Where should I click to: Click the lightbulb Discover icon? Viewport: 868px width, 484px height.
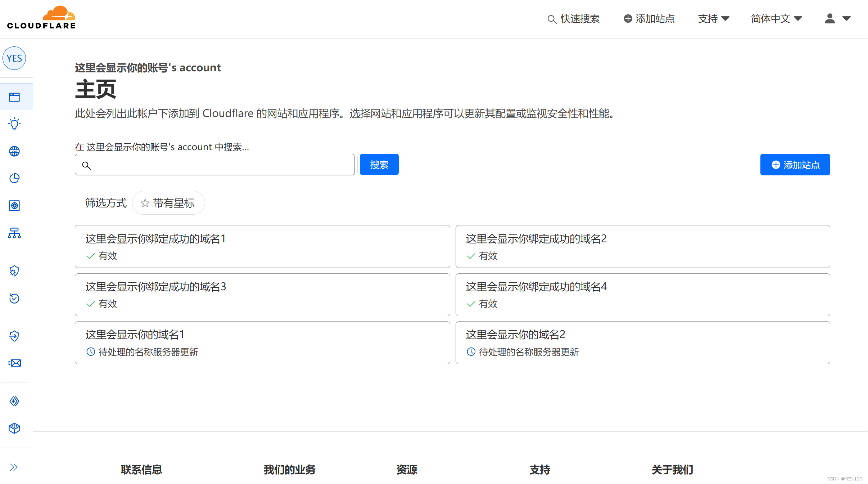[x=14, y=124]
